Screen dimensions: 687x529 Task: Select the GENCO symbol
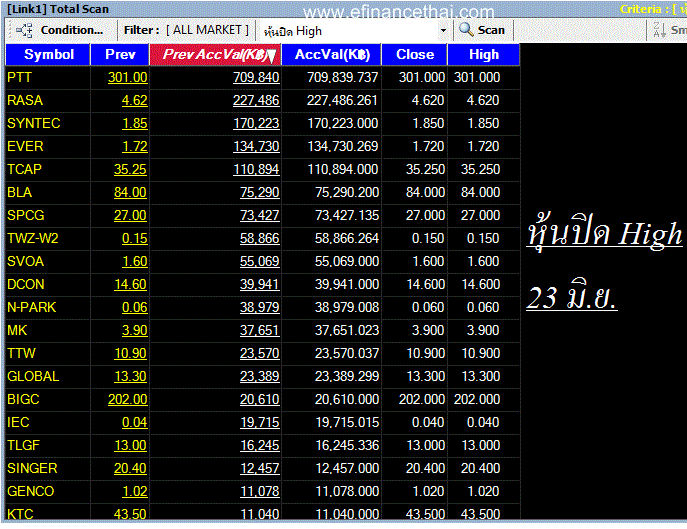30,491
